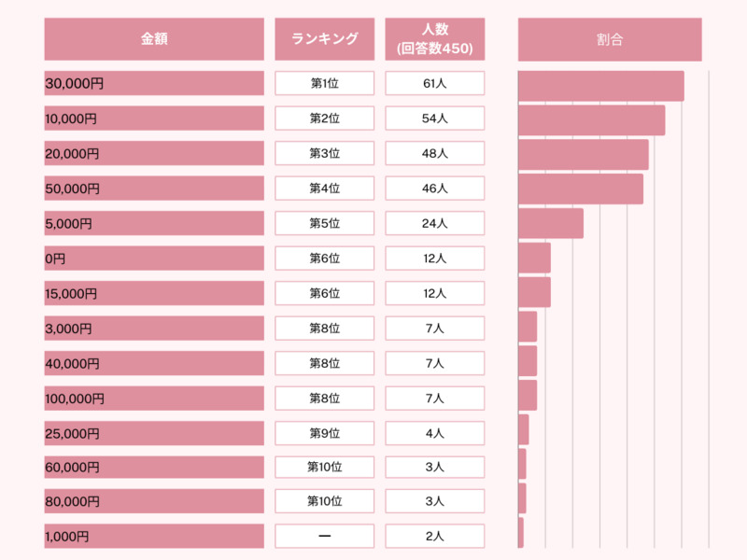747x560 pixels.
Task: Click the 24人 count cell
Action: [435, 223]
